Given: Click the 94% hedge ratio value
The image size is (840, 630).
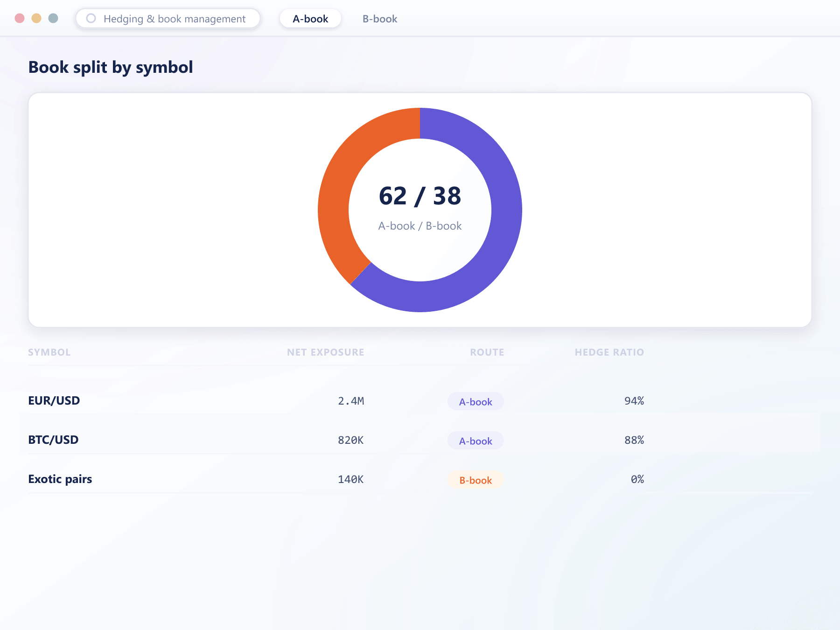Looking at the screenshot, I should pos(634,401).
